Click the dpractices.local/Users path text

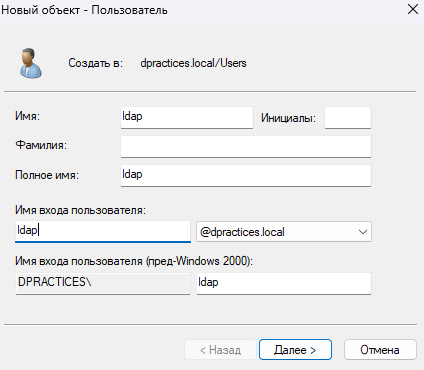(193, 63)
